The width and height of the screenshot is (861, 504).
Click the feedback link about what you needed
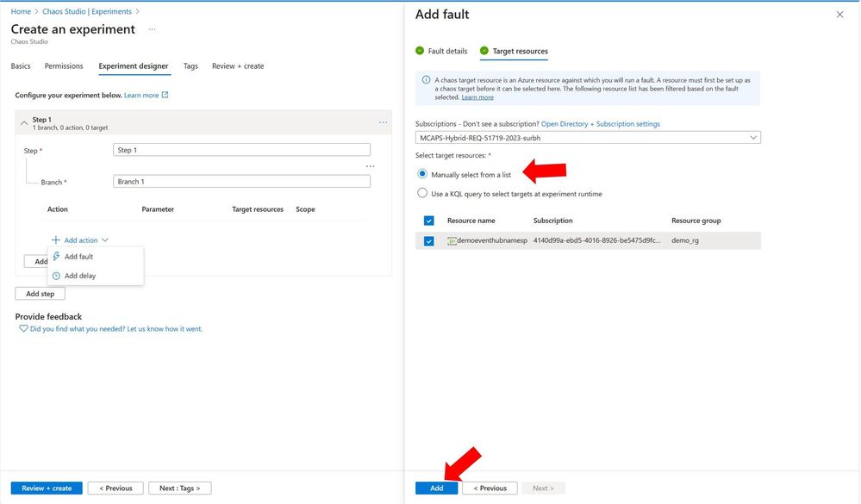point(115,329)
